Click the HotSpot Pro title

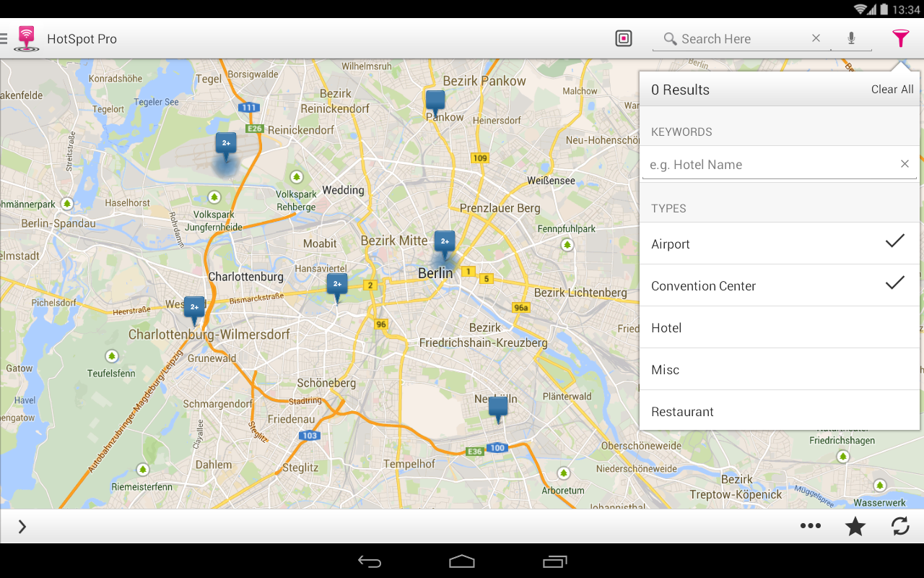point(82,39)
